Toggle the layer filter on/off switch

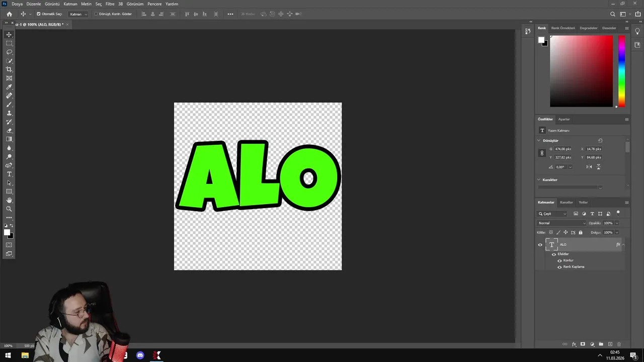tap(618, 213)
